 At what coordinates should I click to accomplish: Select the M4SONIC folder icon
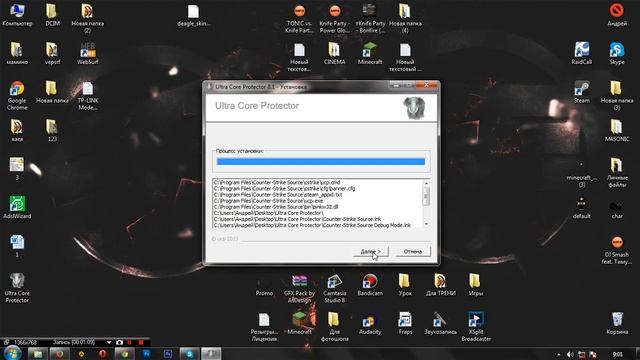pos(617,130)
